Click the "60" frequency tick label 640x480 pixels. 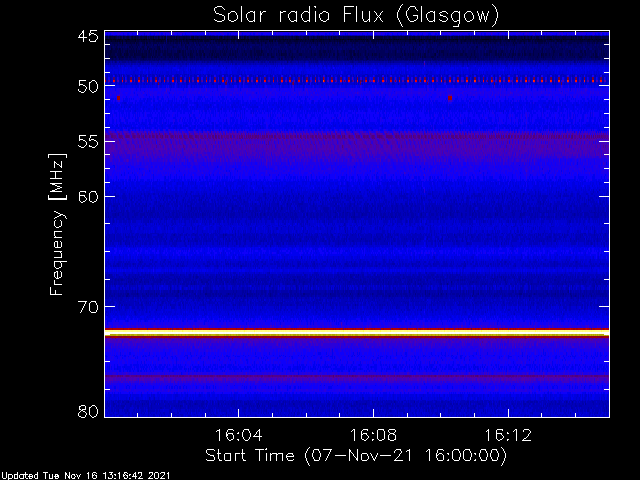(88, 197)
